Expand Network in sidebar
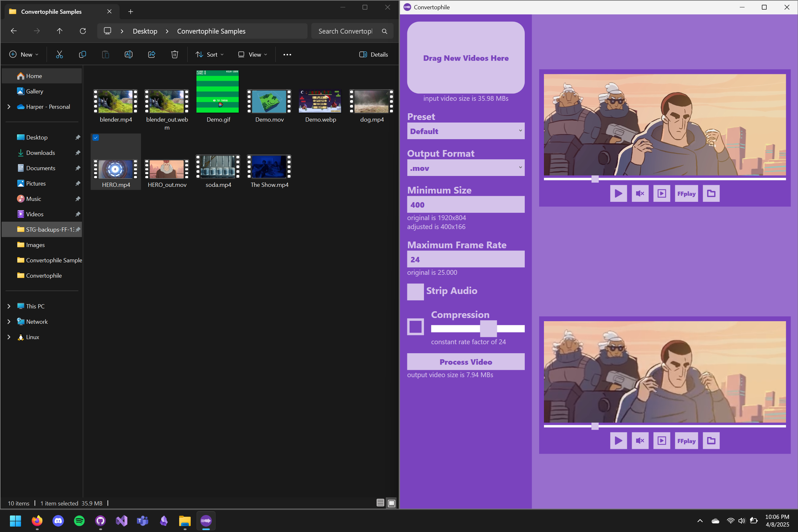Image resolution: width=798 pixels, height=532 pixels. tap(9, 321)
